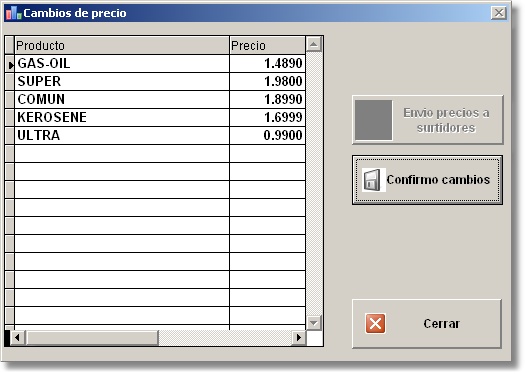This screenshot has width=525, height=375.
Task: Select the Precio column header
Action: click(x=268, y=46)
